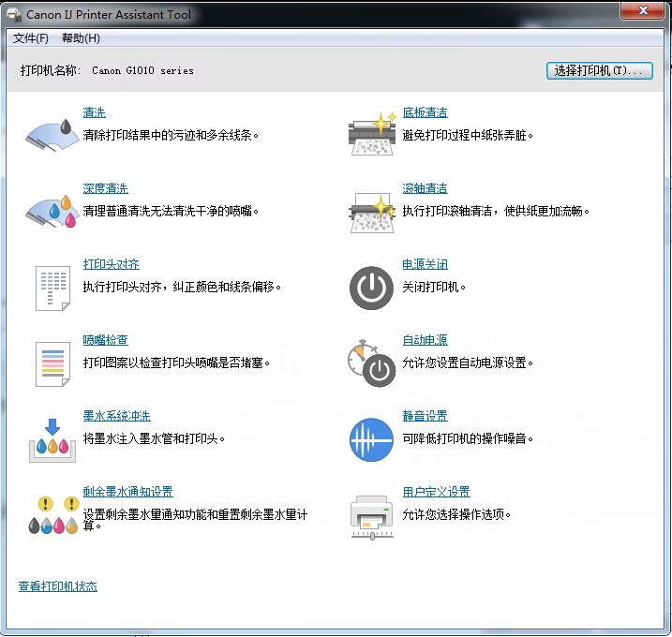The image size is (672, 637).
Task: Click the text 允许您设置自动电源设置。
Action: tap(468, 363)
